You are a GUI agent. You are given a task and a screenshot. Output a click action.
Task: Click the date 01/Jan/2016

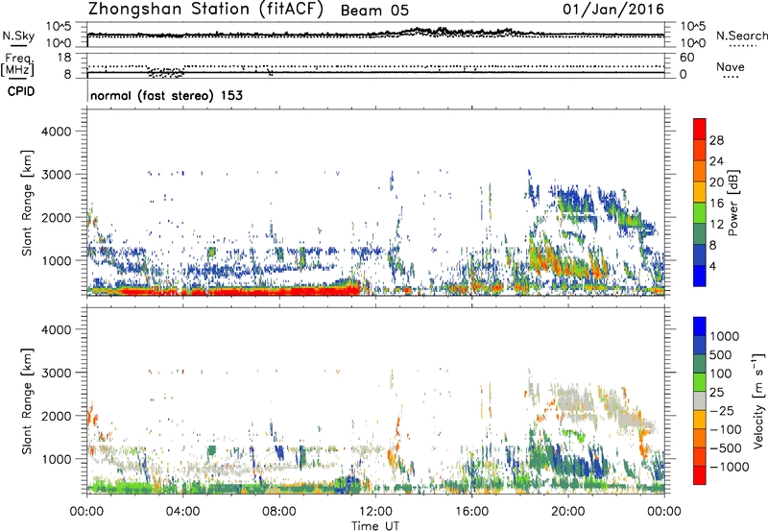point(613,10)
